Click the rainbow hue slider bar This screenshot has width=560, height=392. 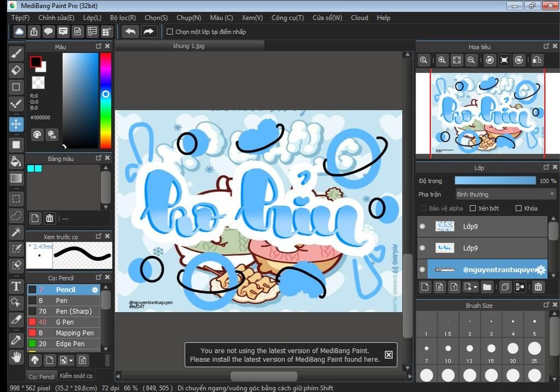(x=106, y=100)
